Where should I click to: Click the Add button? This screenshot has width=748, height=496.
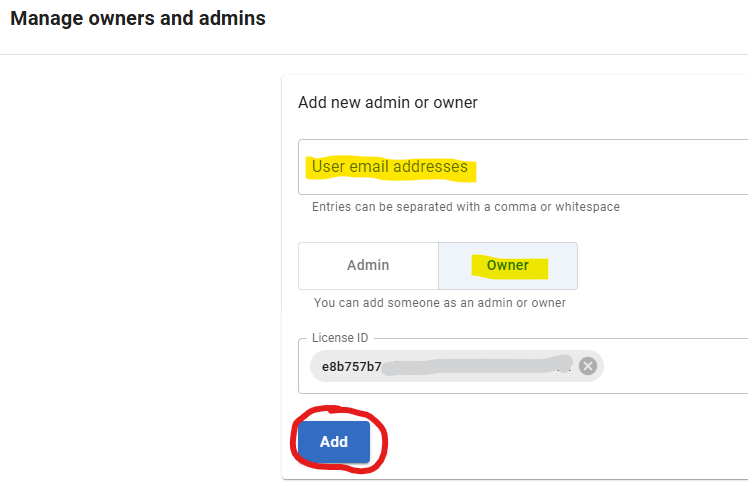tap(334, 442)
